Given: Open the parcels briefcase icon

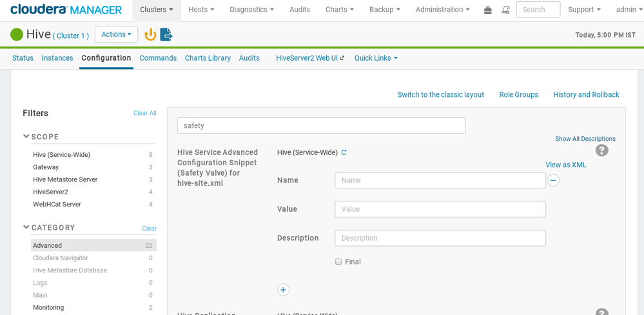Looking at the screenshot, I should click(488, 10).
